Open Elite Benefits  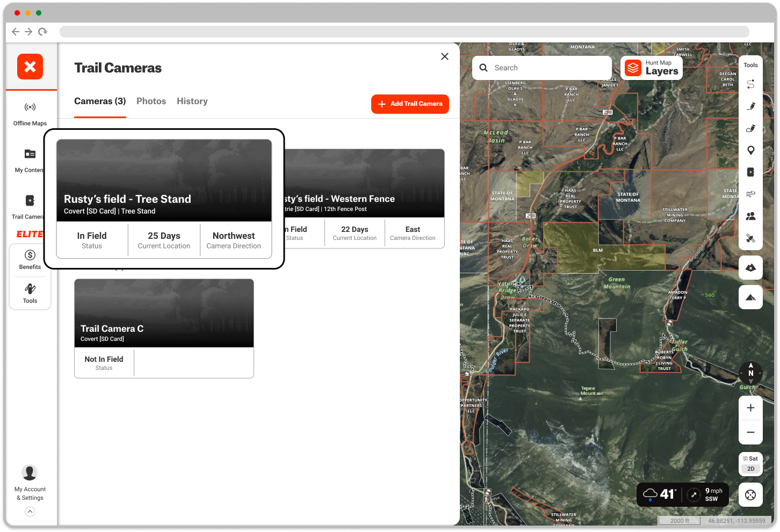[30, 259]
